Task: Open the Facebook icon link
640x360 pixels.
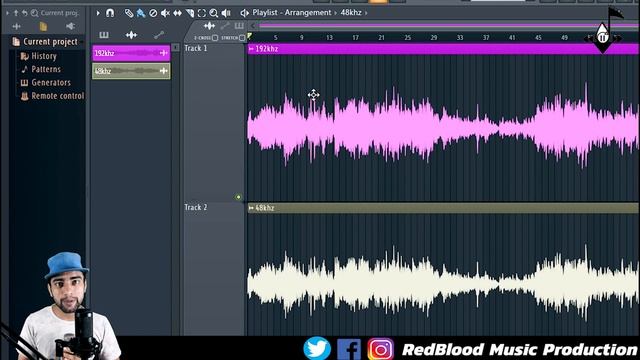Action: click(x=349, y=349)
